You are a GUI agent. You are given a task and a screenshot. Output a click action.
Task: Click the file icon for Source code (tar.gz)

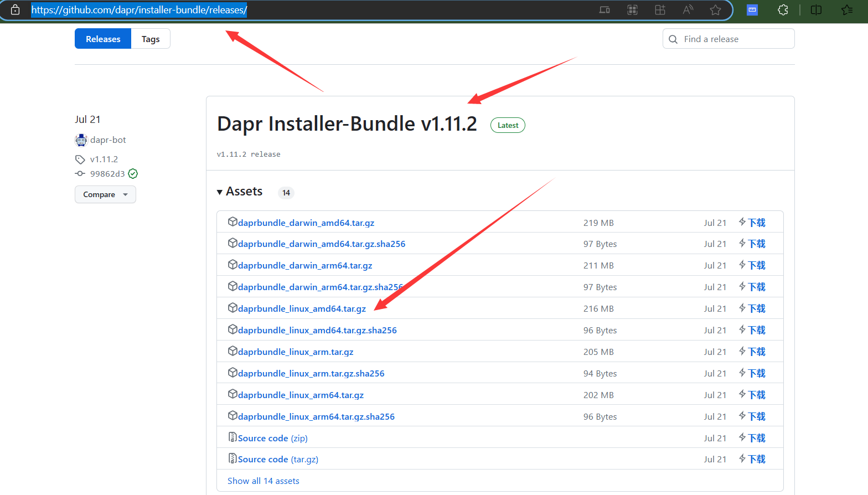point(232,458)
